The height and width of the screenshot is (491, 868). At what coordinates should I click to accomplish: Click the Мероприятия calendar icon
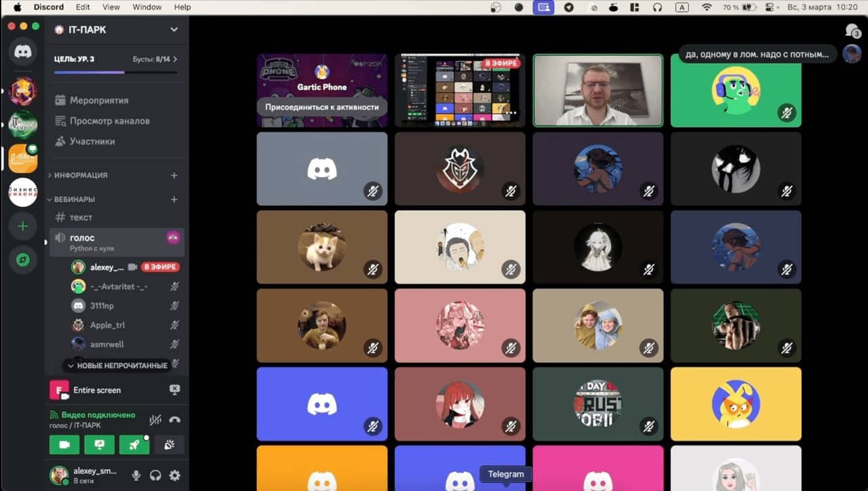pyautogui.click(x=60, y=100)
